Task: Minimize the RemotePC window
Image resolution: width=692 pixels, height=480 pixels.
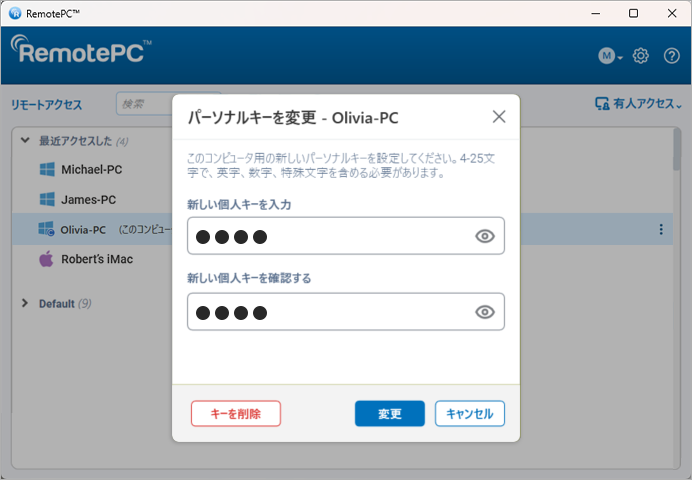Action: 595,14
